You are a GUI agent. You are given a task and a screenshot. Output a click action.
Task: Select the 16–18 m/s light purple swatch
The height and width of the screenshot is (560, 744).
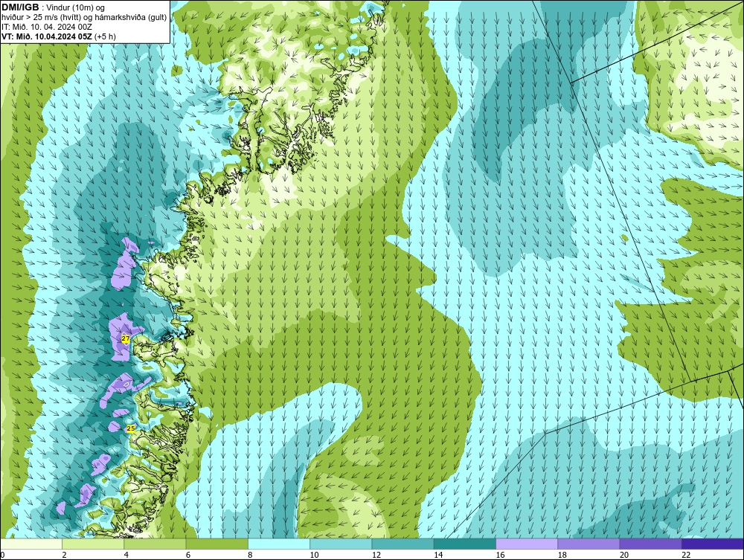pyautogui.click(x=527, y=544)
